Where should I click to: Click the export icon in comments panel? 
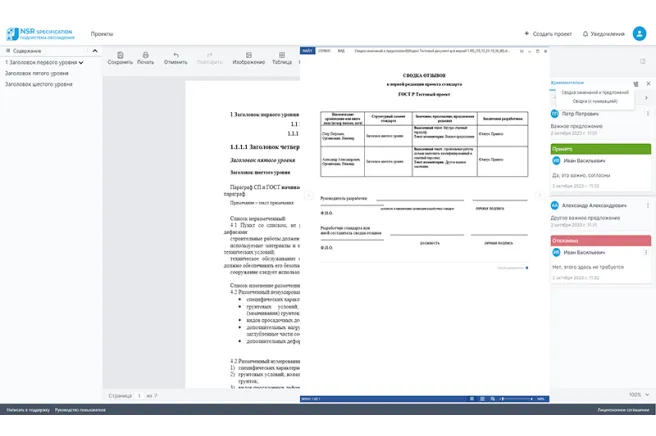(x=636, y=84)
